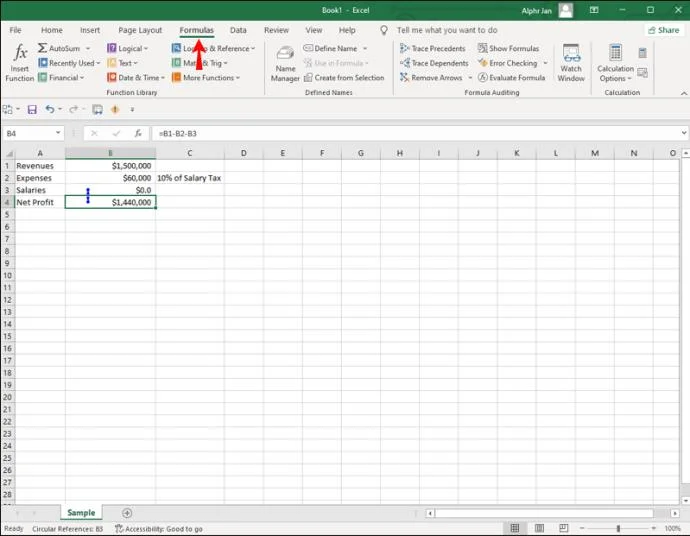
Task: Switch to the Data tab
Action: (238, 30)
